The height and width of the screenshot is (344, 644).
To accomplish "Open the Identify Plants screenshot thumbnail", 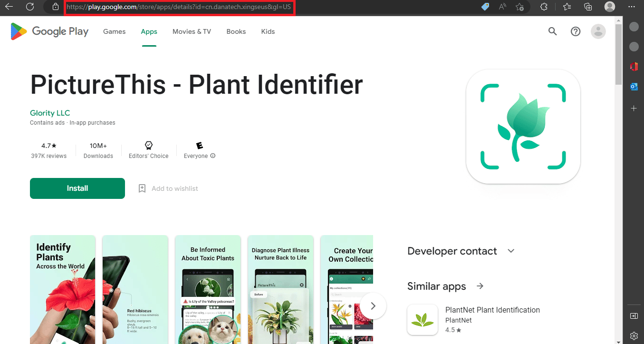I will click(x=63, y=289).
